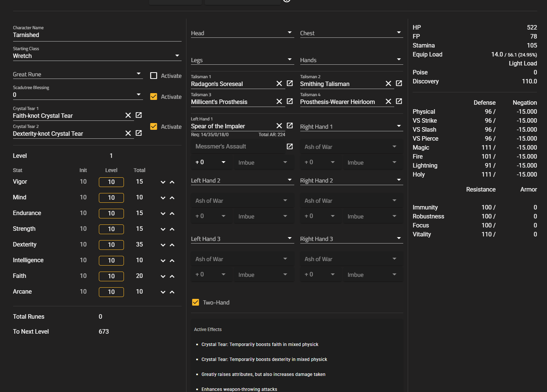The width and height of the screenshot is (547, 392).
Task: Toggle Crystal Tear Activate checkbox
Action: [x=154, y=126]
